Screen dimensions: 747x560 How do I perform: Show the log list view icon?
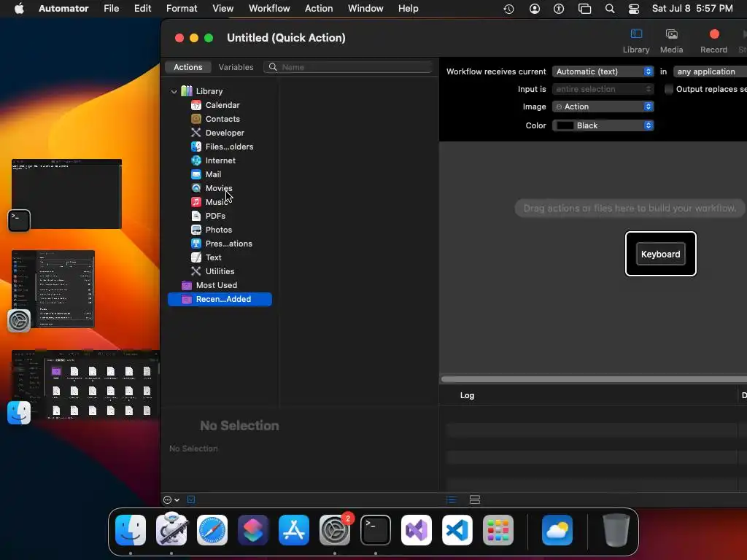[x=451, y=499]
